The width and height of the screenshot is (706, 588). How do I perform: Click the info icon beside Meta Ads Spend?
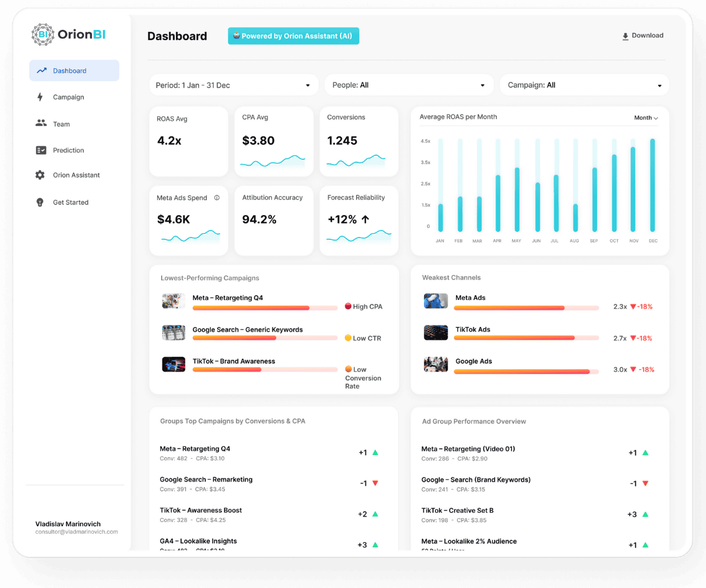[x=217, y=198]
